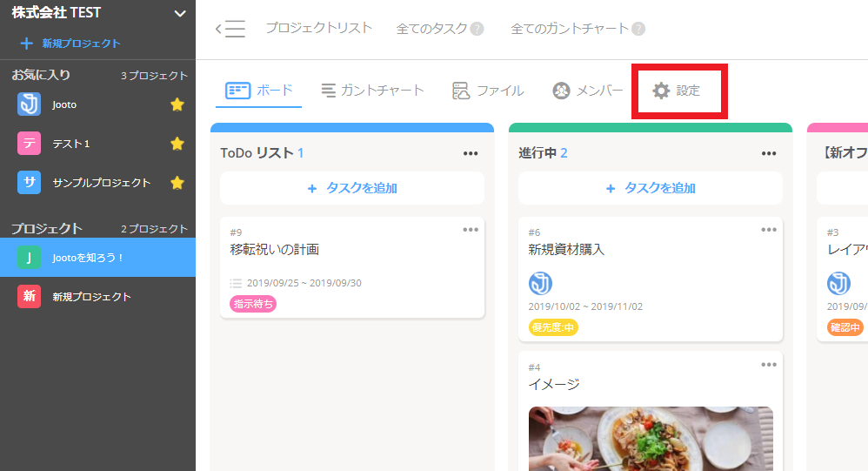Screen dimensions: 868x471
Task: Unfavorite Jooto via its star icon
Action: [x=177, y=104]
